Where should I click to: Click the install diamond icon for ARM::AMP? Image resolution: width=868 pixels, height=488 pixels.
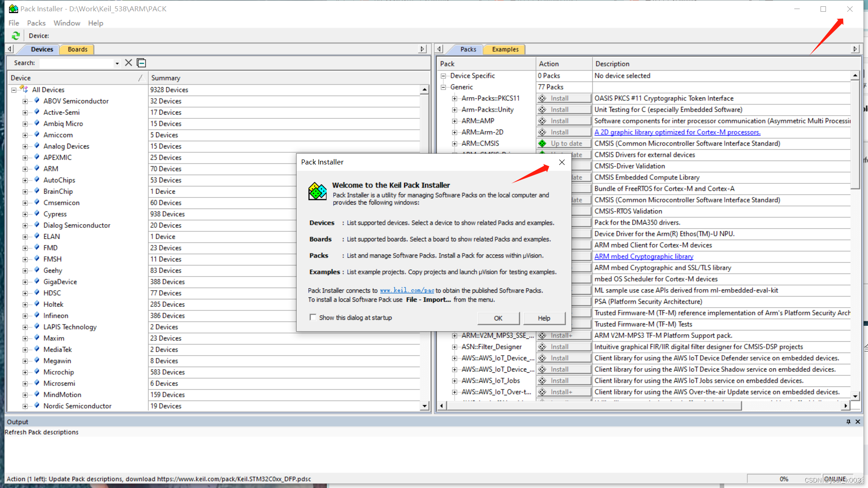(x=542, y=121)
